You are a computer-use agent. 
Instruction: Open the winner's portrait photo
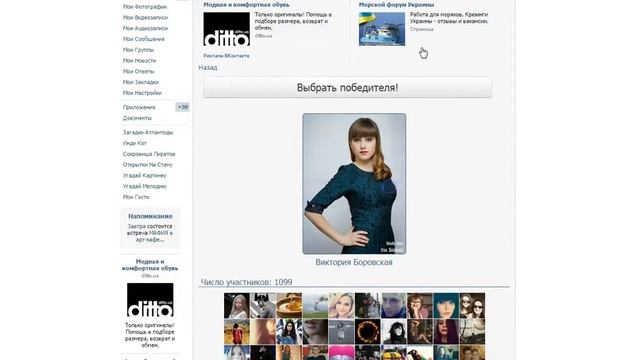(x=354, y=184)
